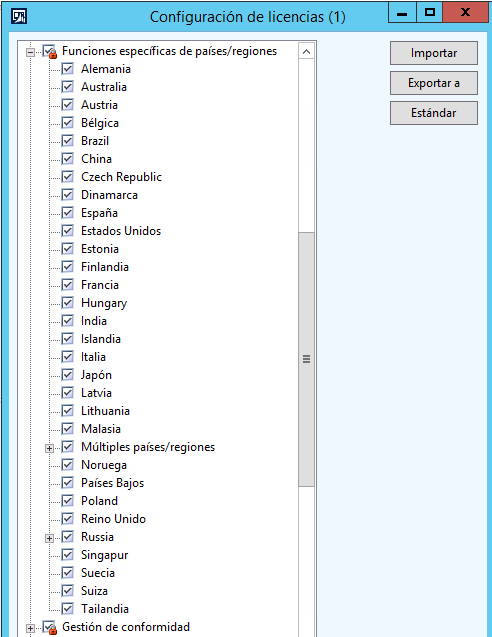Uncheck the Tailandia checkbox
This screenshot has width=492, height=637.
point(67,609)
